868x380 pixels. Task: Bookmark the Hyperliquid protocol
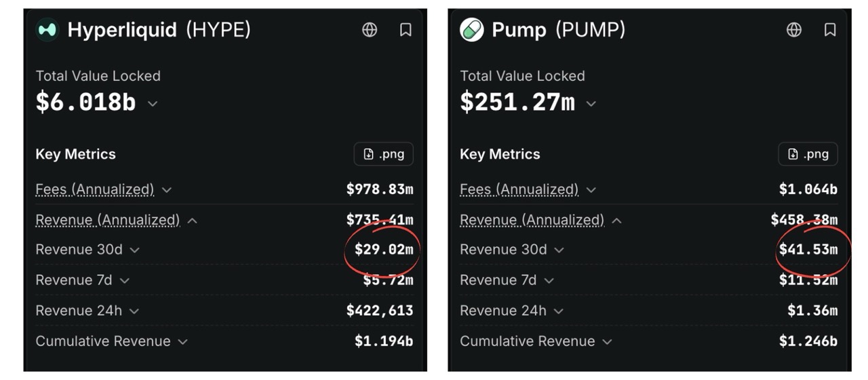[x=406, y=30]
